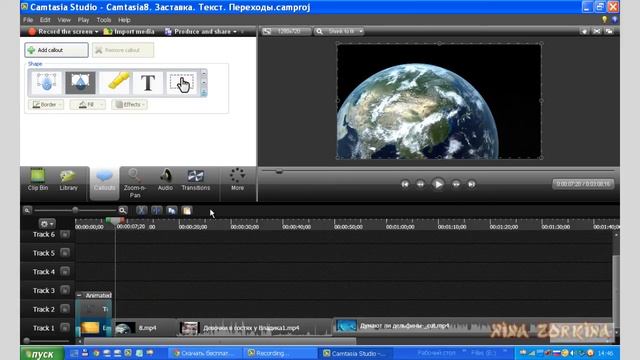Select the blue animated drop callout shape
640x360 pixels.
(46, 83)
